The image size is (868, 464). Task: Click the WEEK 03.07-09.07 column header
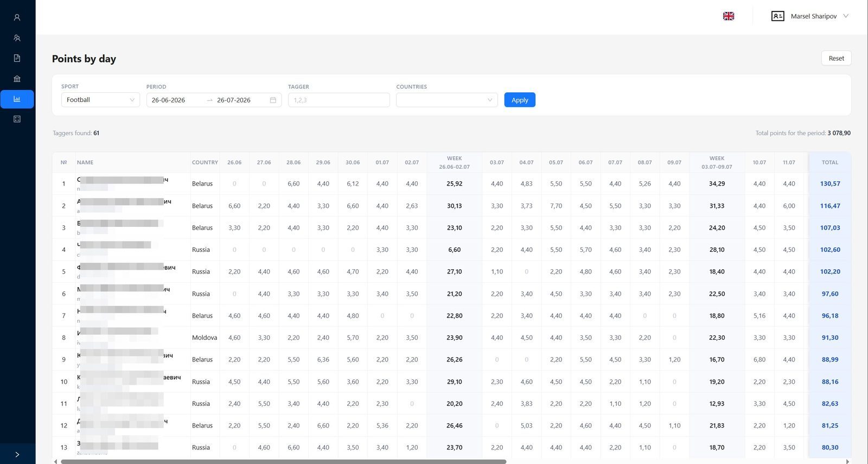point(717,162)
